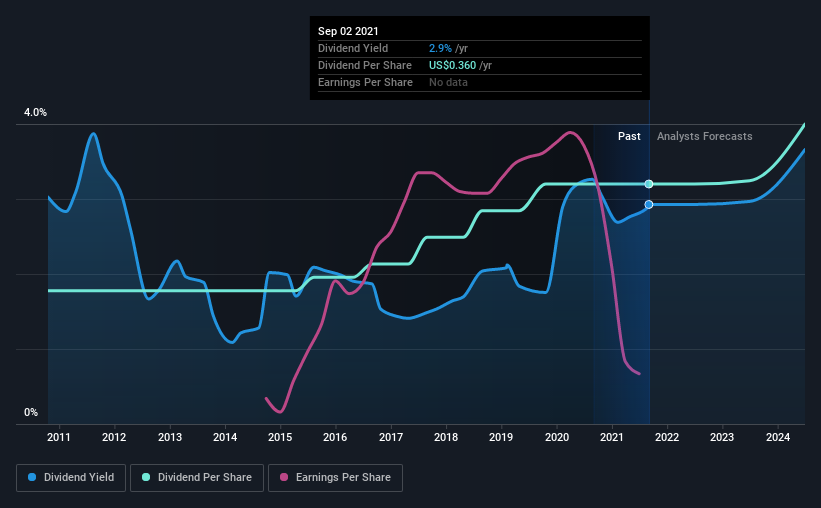Click the Past region label
This screenshot has width=821, height=508.
[x=629, y=136]
